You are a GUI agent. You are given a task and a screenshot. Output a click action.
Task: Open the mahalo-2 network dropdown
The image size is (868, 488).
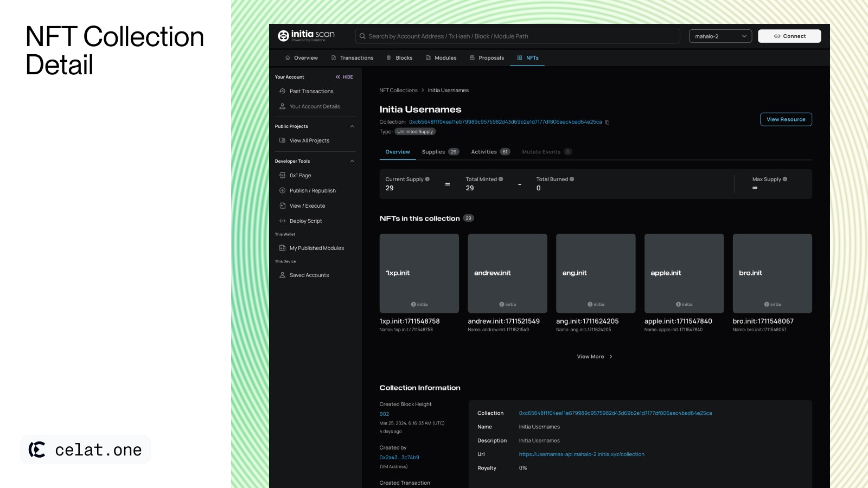[x=720, y=36]
